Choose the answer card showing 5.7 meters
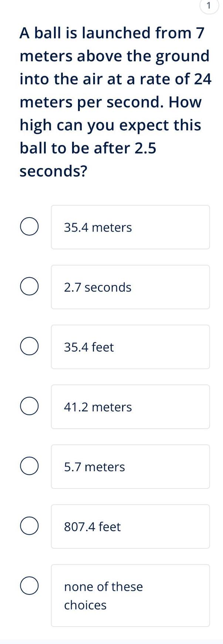The height and width of the screenshot is (644, 223). coord(130,466)
